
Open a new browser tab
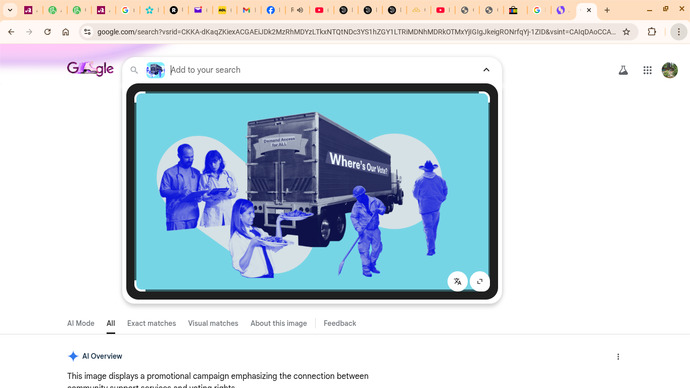pos(607,10)
